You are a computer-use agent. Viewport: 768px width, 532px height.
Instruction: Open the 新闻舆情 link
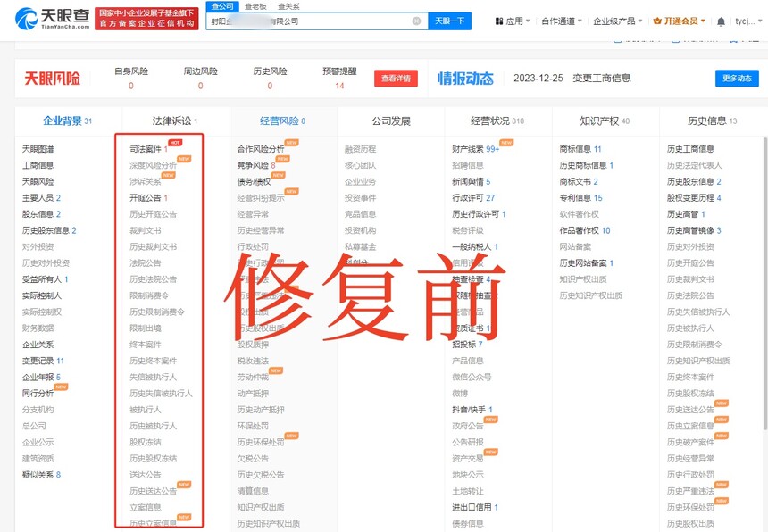point(472,181)
